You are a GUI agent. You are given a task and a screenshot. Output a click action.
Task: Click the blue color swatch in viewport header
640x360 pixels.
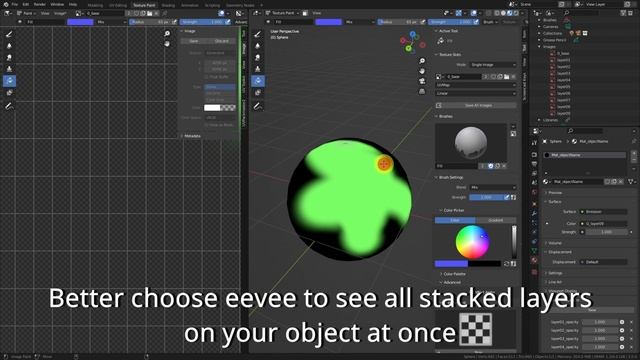pos(328,22)
